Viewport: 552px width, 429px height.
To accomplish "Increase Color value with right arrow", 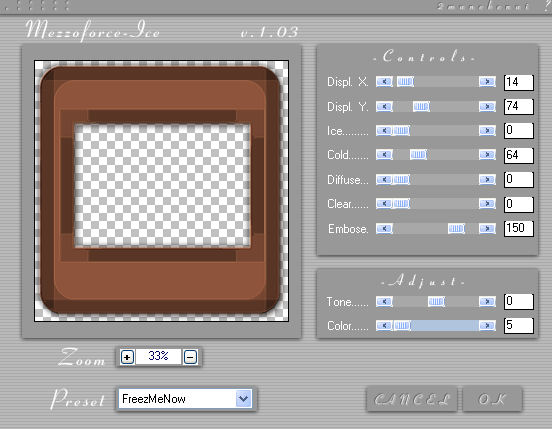I will tap(487, 326).
